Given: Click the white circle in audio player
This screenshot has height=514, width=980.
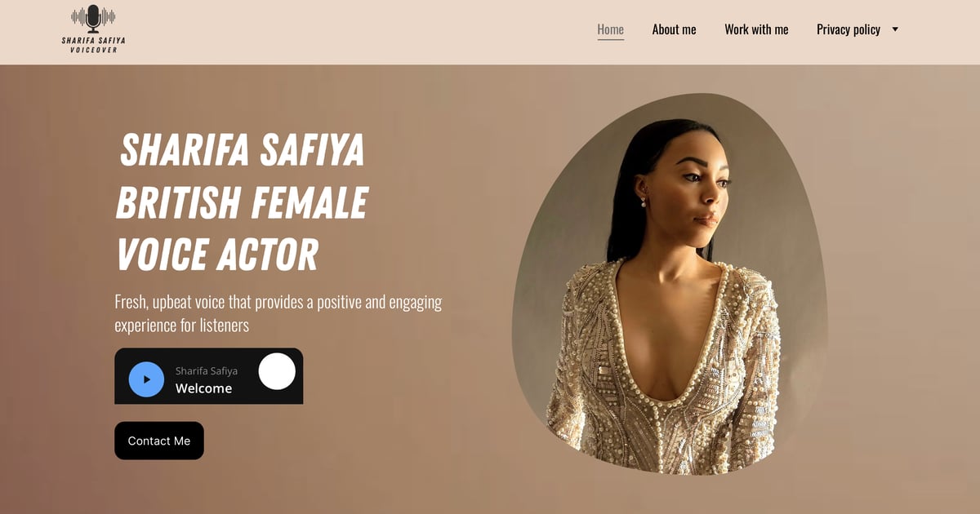Looking at the screenshot, I should 277,371.
